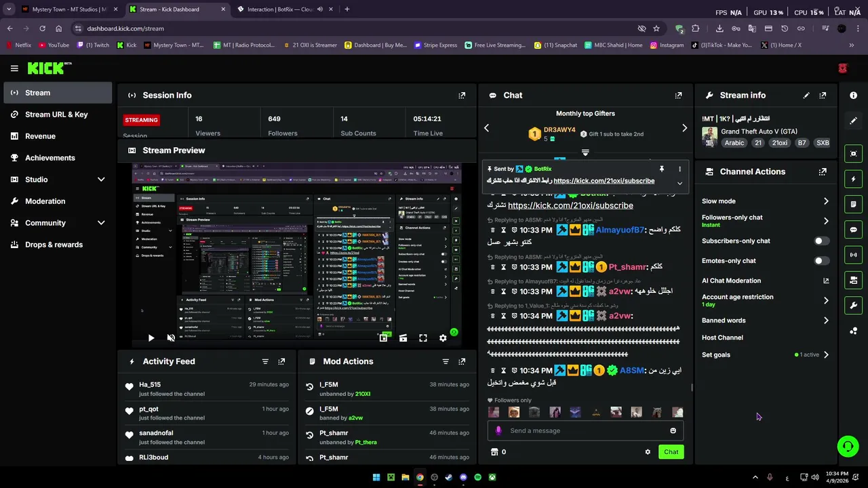Open Spotify from the Windows taskbar

click(x=477, y=477)
